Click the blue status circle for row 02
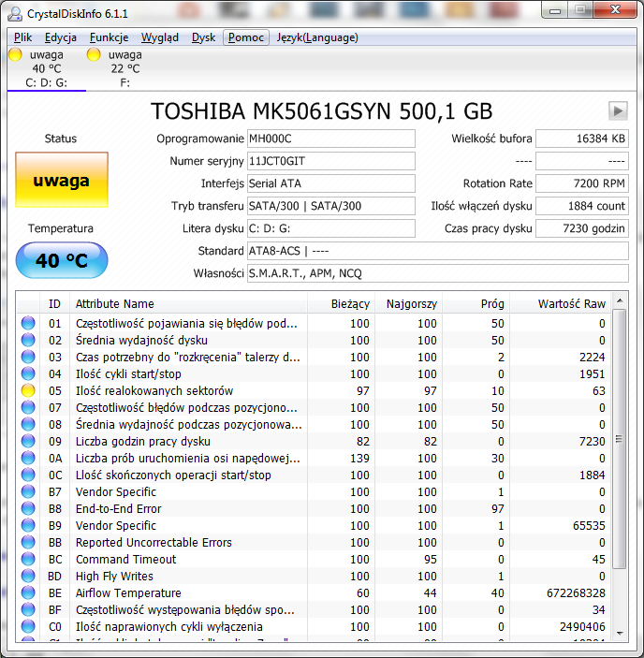 (x=28, y=340)
